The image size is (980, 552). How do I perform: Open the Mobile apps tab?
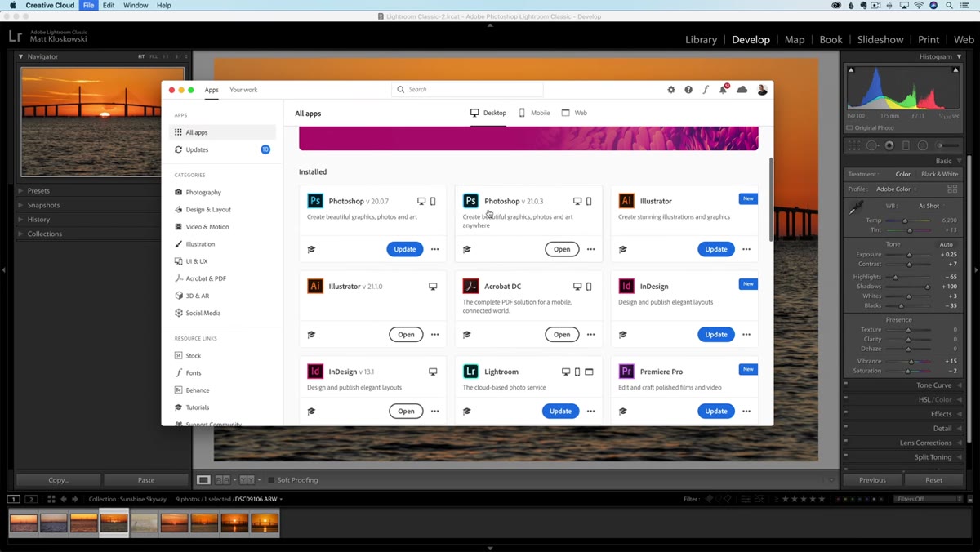point(535,113)
